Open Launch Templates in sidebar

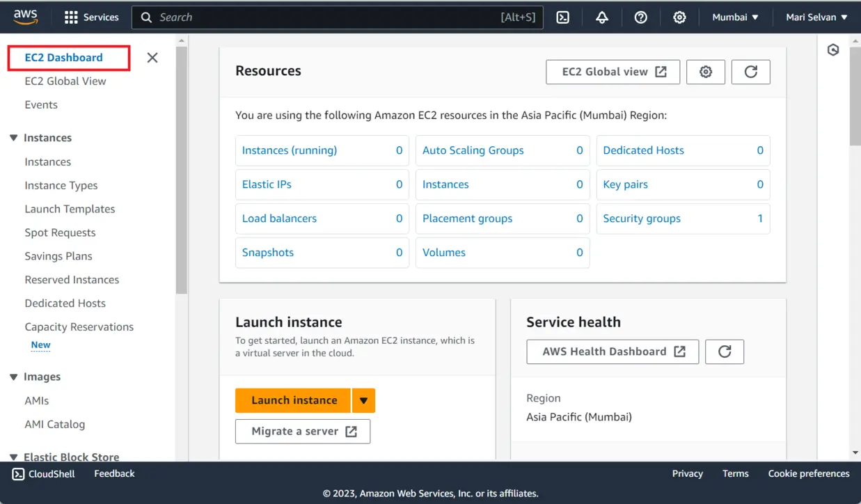70,210
